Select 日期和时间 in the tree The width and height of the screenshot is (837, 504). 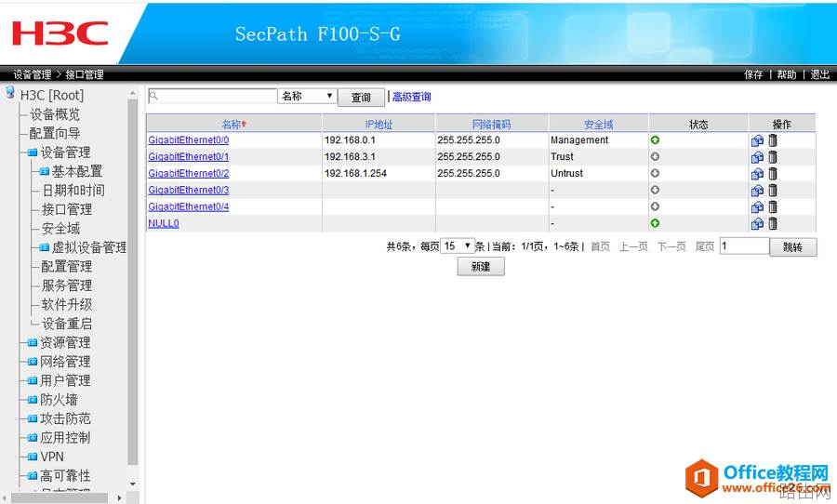[73, 191]
